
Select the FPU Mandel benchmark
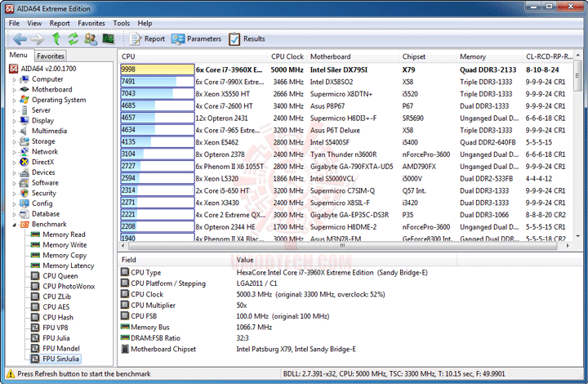click(56, 348)
